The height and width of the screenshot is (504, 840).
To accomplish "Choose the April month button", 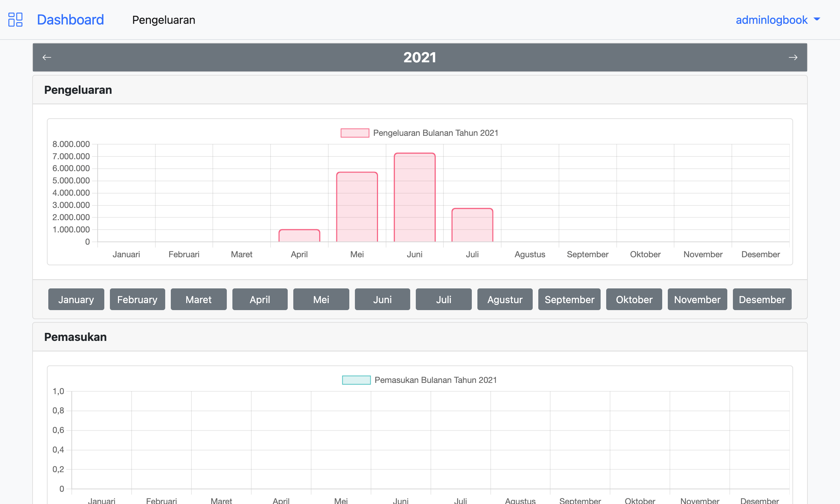I will [x=260, y=300].
